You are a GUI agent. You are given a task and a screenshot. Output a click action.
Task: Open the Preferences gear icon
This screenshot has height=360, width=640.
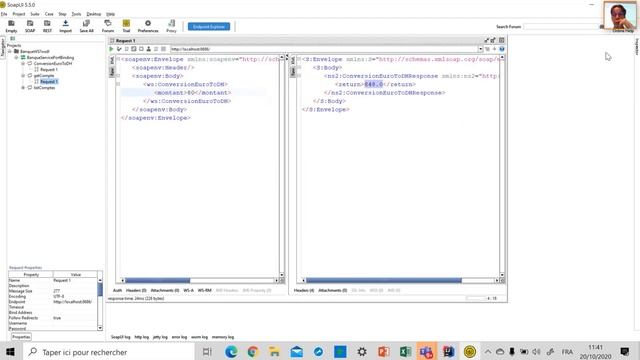(148, 26)
